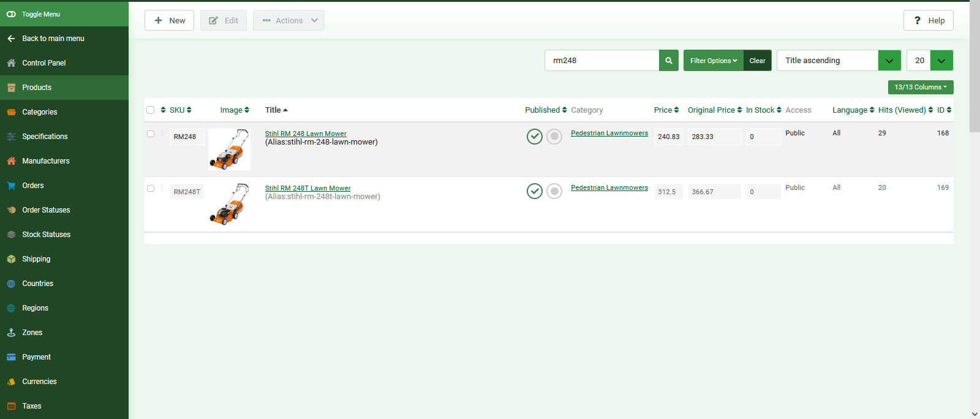
Task: Sort by the Title column header
Action: tap(276, 110)
